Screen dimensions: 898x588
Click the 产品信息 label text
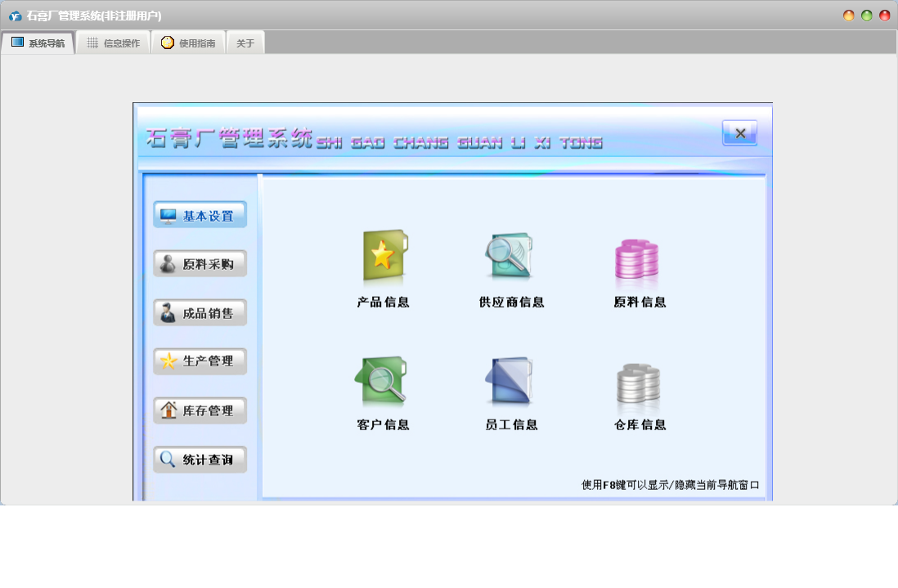click(383, 303)
